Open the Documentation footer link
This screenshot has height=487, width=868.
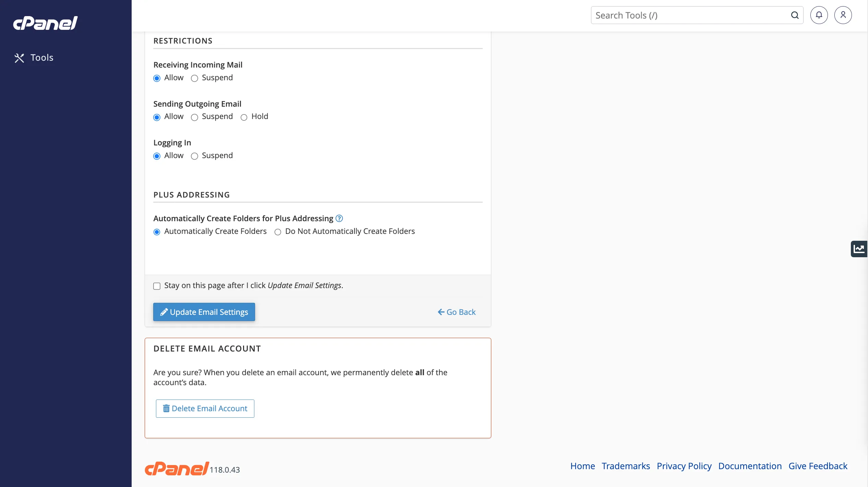point(750,466)
